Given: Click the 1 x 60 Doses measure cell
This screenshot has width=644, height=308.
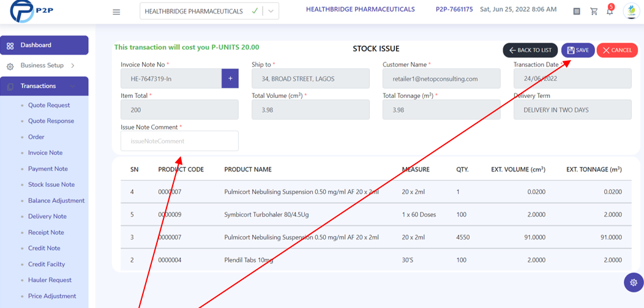Looking at the screenshot, I should click(x=419, y=214).
